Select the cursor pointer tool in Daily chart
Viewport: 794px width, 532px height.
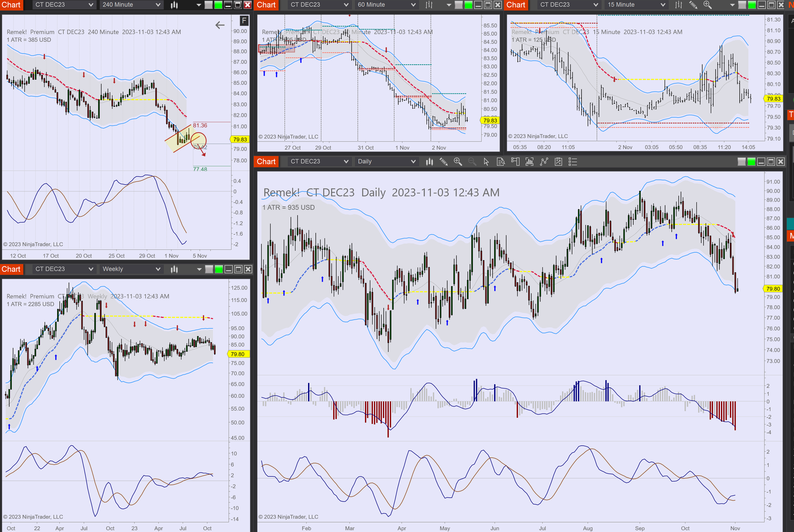click(x=486, y=162)
